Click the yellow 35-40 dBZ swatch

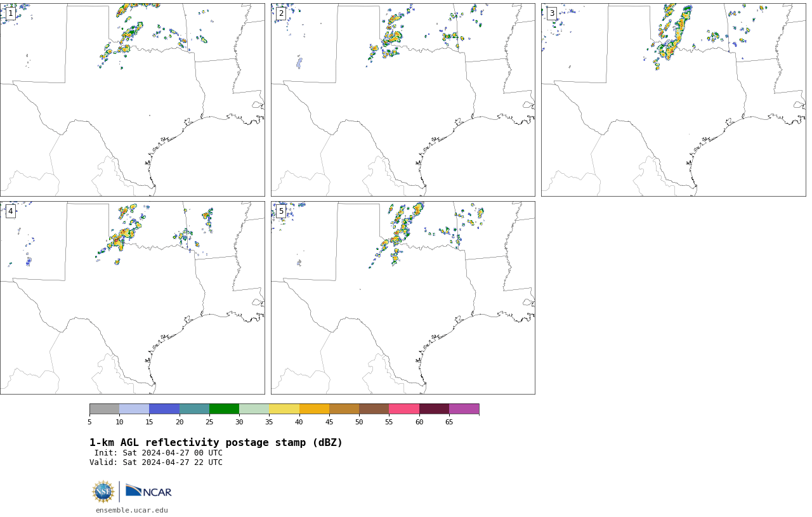click(284, 409)
